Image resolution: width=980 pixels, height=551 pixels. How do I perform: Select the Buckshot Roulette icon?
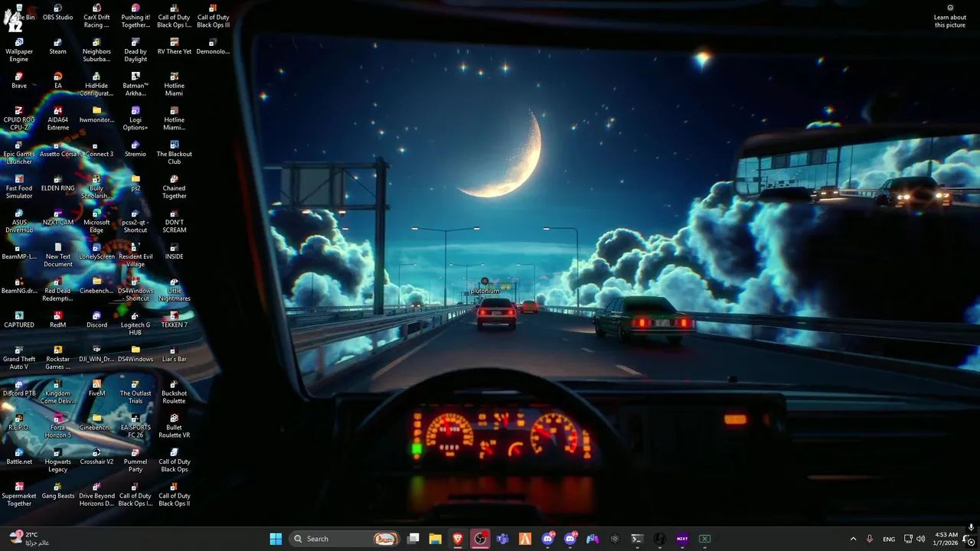click(x=174, y=393)
